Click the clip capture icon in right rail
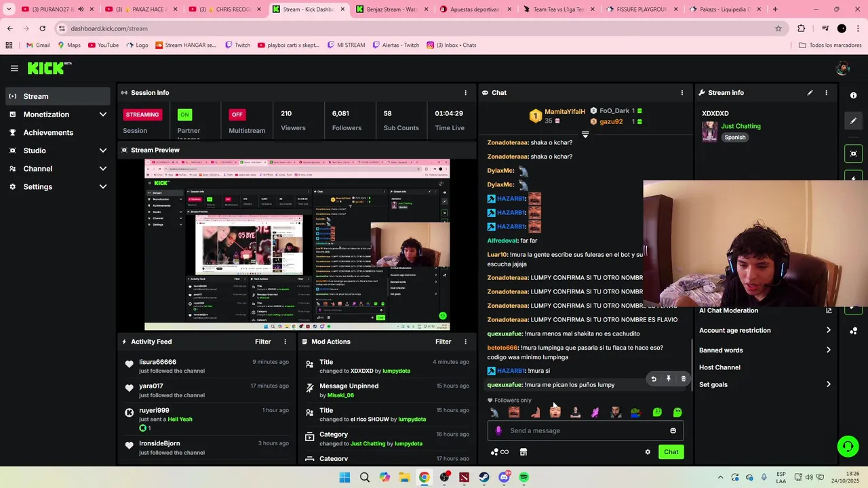The image size is (868, 488). [x=854, y=154]
